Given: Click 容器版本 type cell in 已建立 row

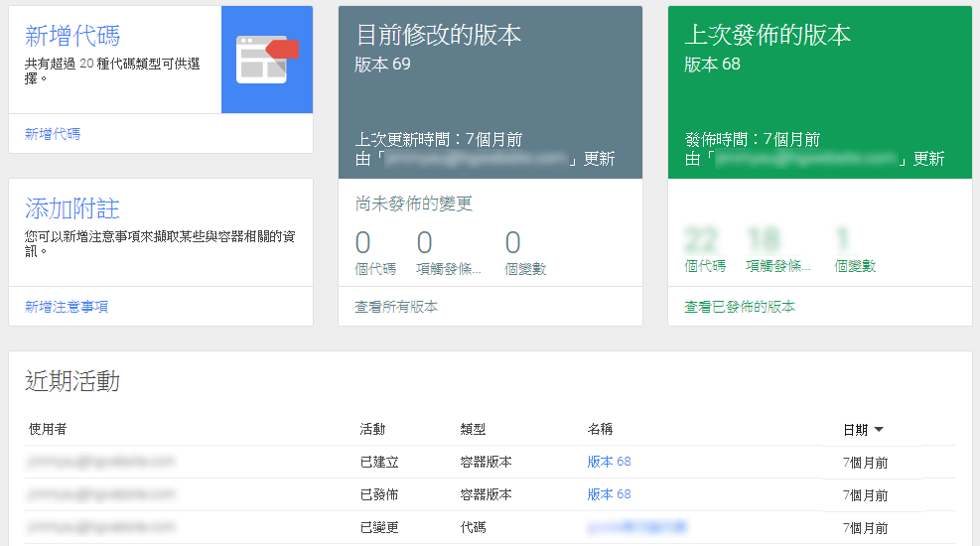Looking at the screenshot, I should click(x=486, y=463).
